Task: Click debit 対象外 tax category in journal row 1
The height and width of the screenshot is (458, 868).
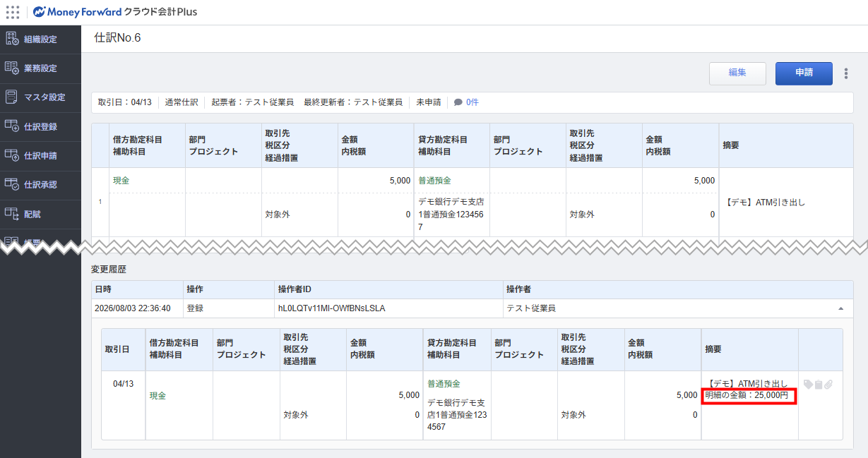Action: tap(278, 215)
